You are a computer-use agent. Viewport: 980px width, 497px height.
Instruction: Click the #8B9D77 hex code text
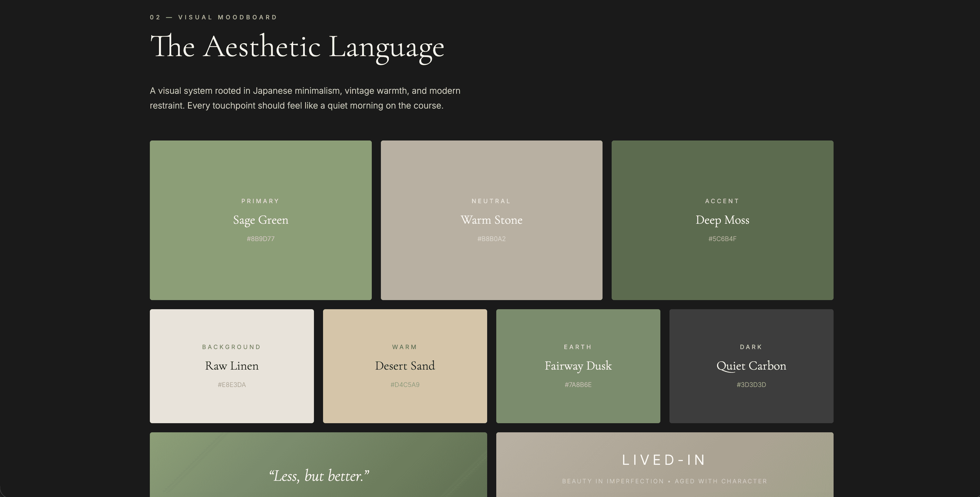[x=261, y=239]
